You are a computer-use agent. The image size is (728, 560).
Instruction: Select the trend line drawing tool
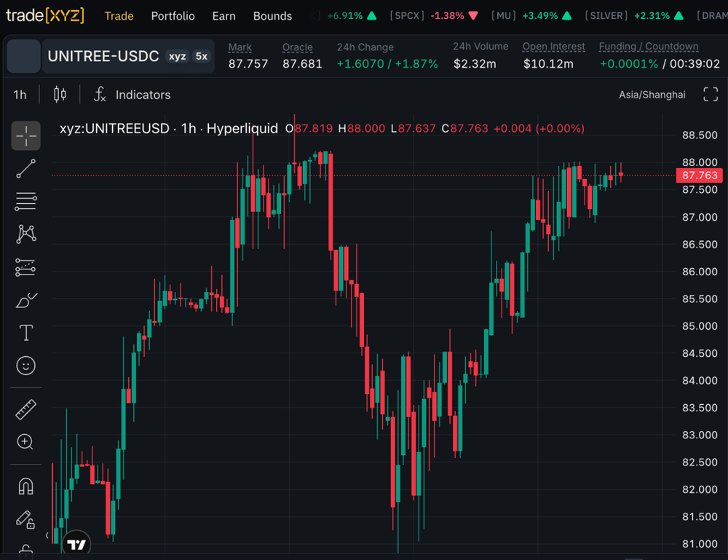pyautogui.click(x=26, y=168)
